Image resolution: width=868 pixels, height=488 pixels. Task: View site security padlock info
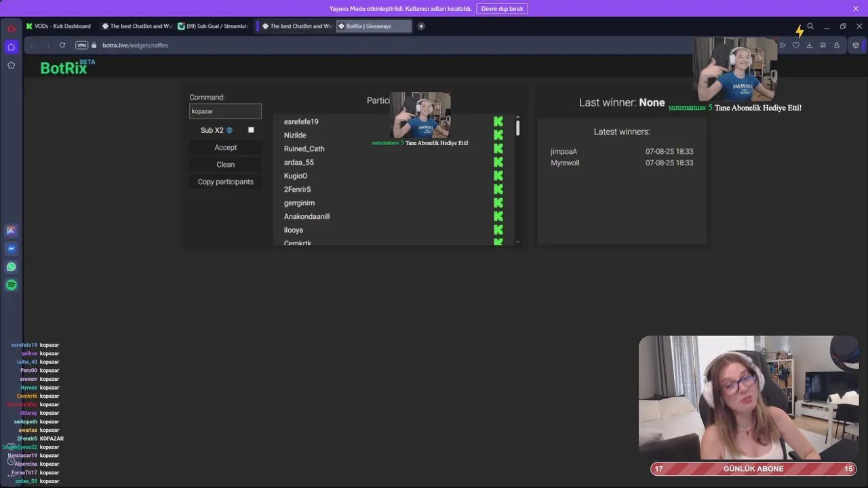click(95, 45)
